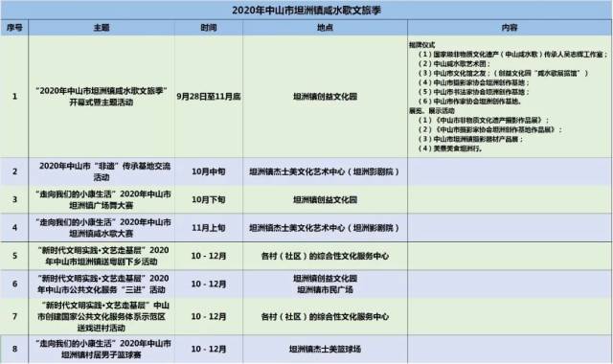
Task: Click "坦洲镇杰士美文化艺术中心" in row 4
Action: [324, 228]
